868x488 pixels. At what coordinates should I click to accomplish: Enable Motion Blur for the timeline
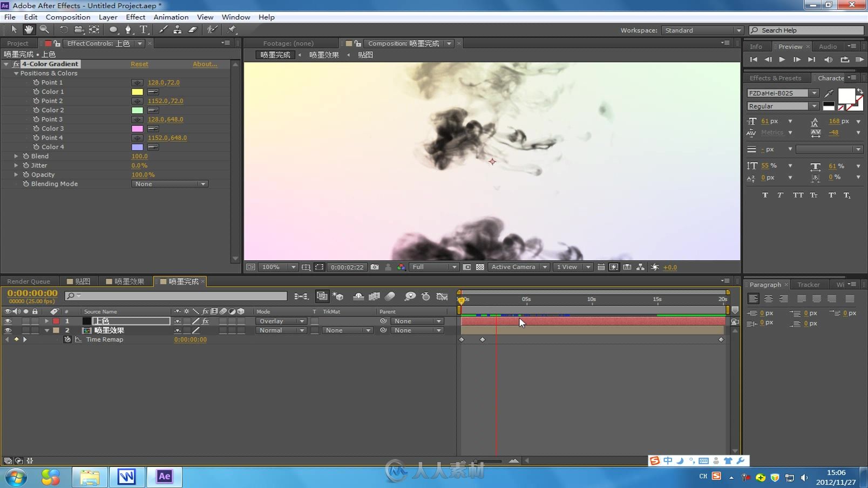click(x=390, y=296)
